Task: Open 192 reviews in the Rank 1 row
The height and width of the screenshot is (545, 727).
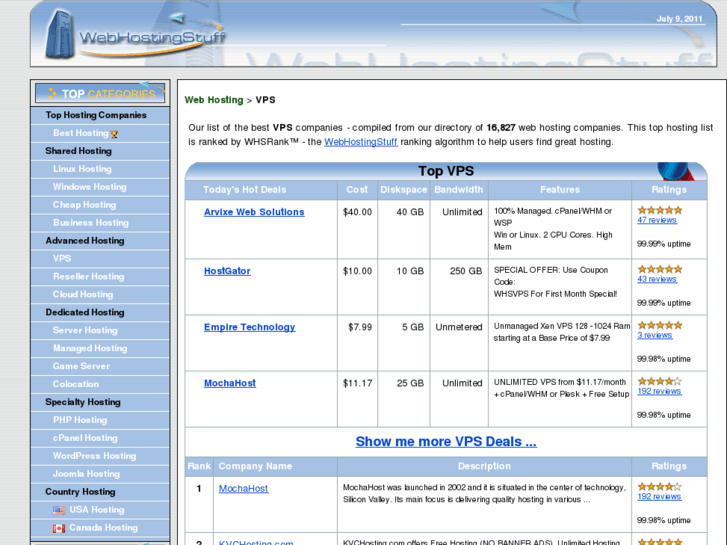Action: pyautogui.click(x=659, y=496)
